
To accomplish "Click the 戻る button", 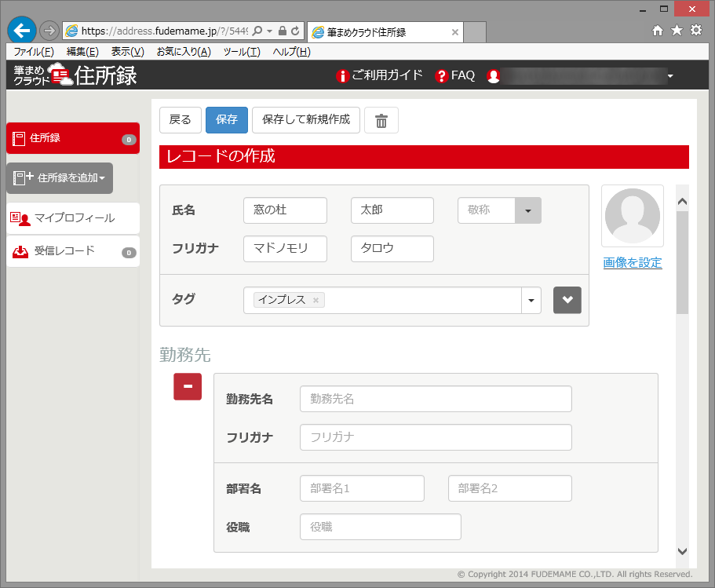I will click(180, 120).
